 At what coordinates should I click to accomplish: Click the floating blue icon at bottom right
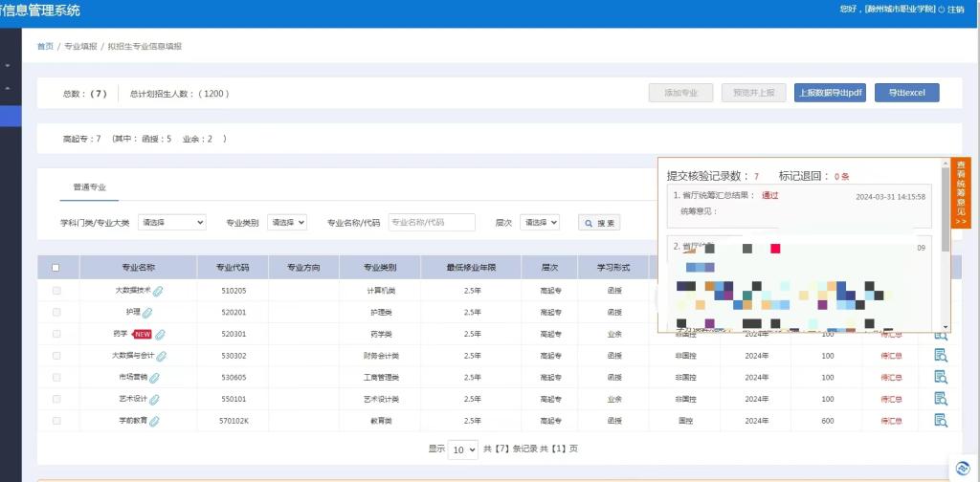[963, 468]
